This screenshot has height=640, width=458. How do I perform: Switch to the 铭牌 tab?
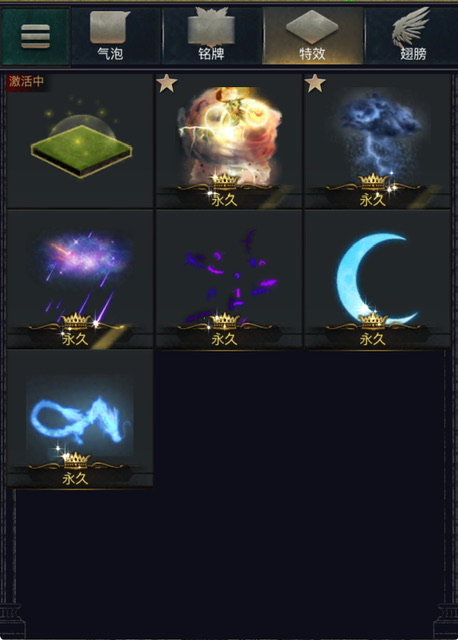(211, 36)
